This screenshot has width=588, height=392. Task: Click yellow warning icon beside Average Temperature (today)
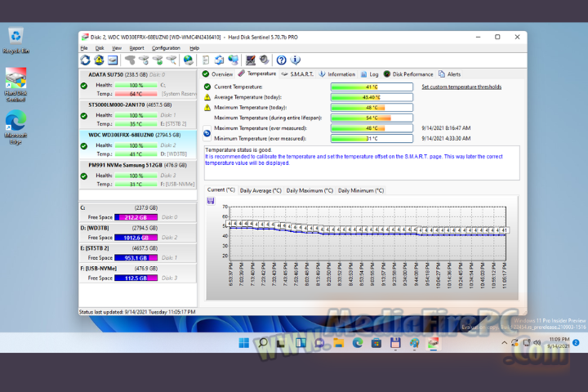click(207, 97)
